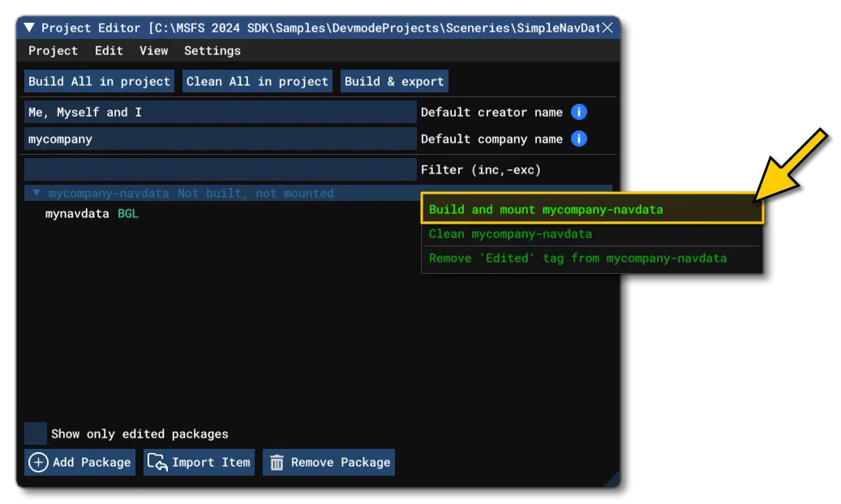
Task: Select the mynavdata BGL asset item
Action: point(92,213)
